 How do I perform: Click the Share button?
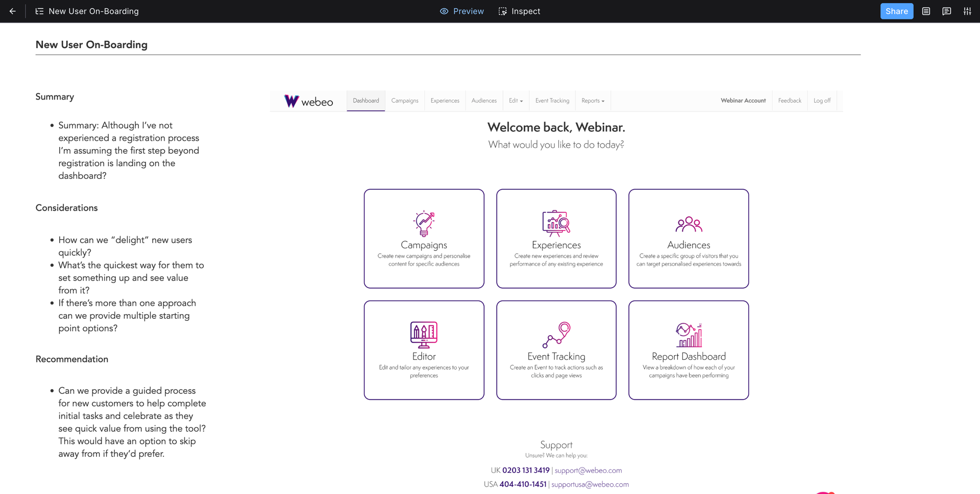897,11
